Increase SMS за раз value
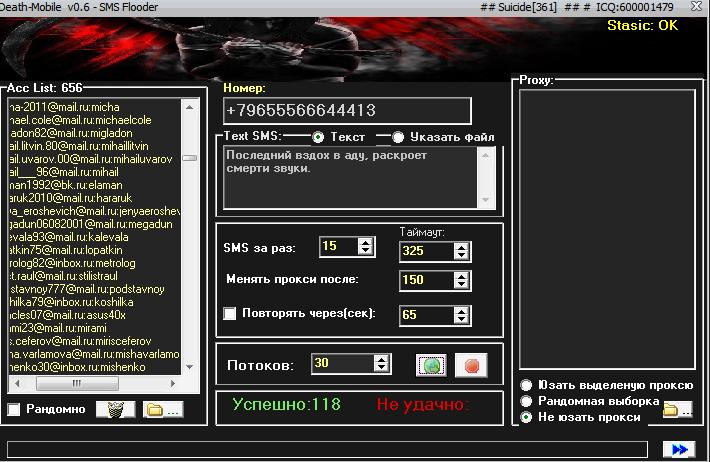The image size is (710, 462). tap(365, 242)
